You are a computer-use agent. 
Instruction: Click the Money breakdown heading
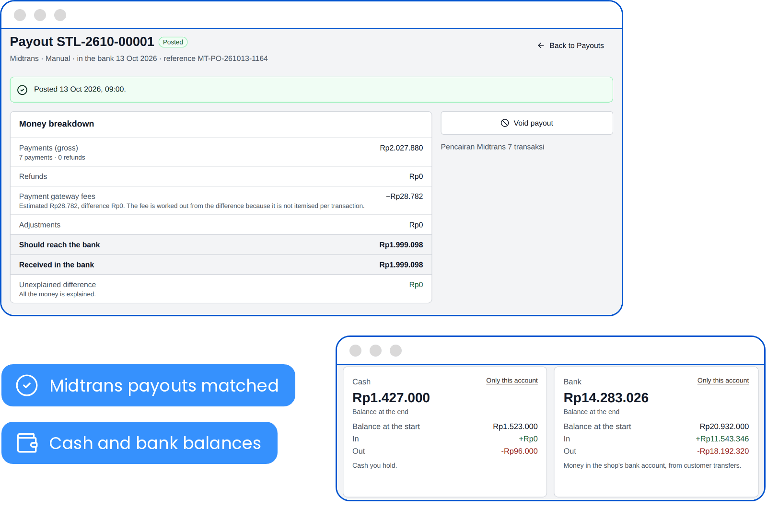tap(57, 124)
